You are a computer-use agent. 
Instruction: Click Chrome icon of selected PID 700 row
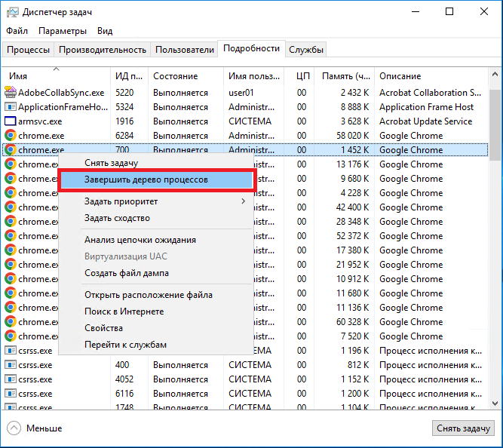(x=11, y=150)
